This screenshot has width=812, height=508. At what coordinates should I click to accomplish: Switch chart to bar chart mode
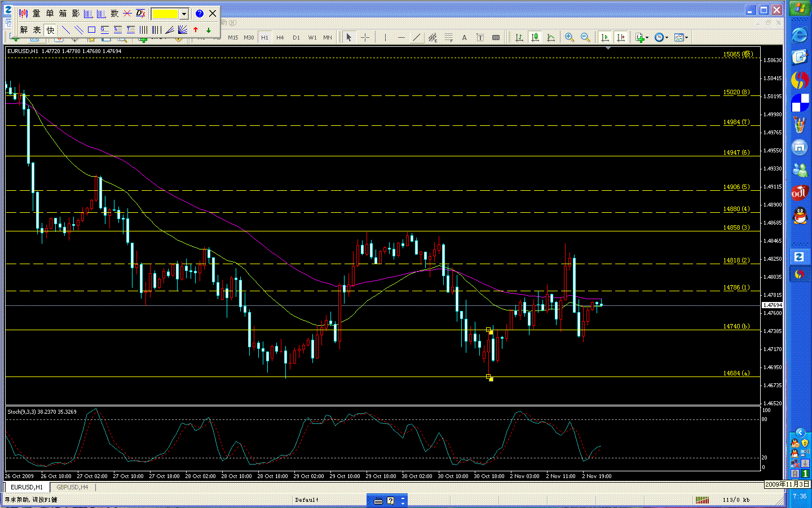[519, 37]
